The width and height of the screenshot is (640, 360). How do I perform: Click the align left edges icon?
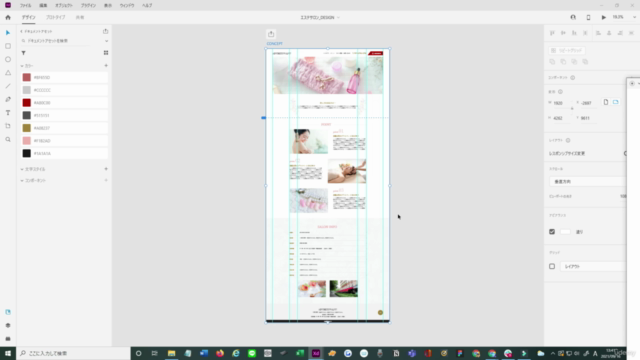[598, 33]
